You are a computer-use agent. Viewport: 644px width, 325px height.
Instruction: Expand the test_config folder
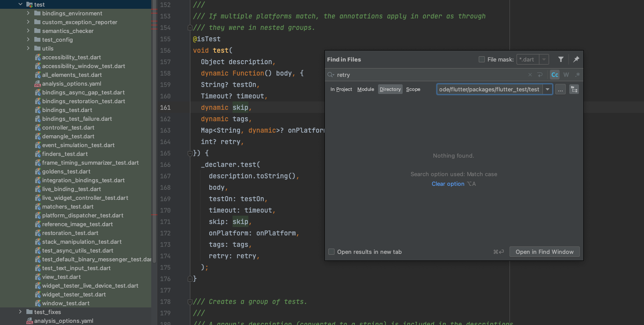coord(28,40)
